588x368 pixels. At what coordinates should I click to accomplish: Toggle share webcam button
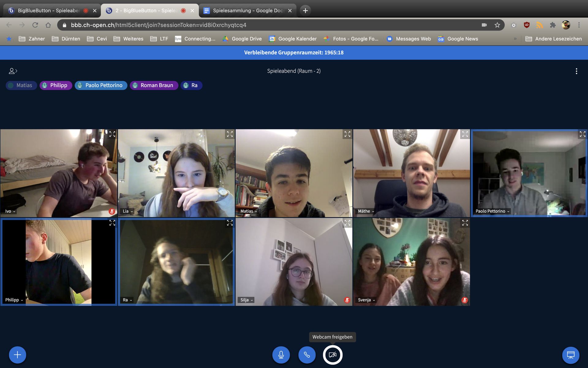coord(333,355)
